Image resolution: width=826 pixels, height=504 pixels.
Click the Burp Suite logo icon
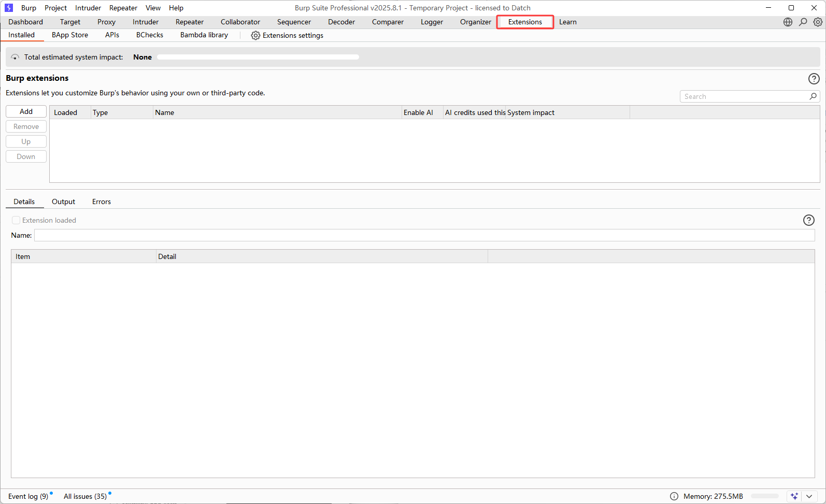click(x=9, y=8)
